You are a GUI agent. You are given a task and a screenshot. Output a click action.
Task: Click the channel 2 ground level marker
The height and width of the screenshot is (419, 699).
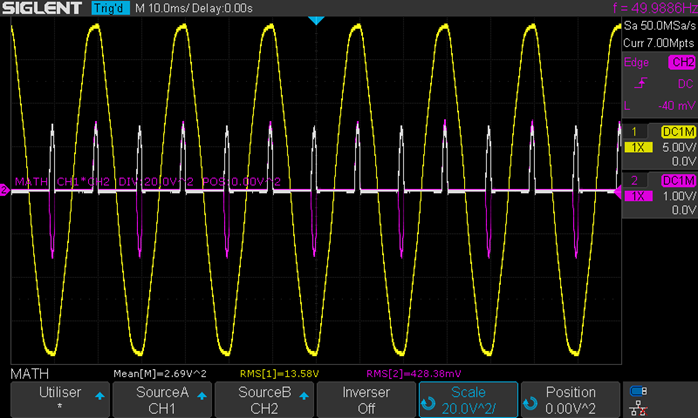pos(4,190)
